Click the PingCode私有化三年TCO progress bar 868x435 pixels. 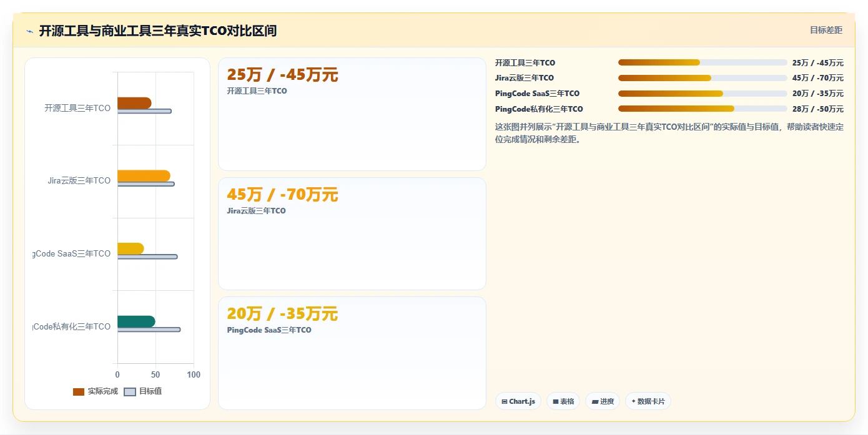(x=703, y=109)
